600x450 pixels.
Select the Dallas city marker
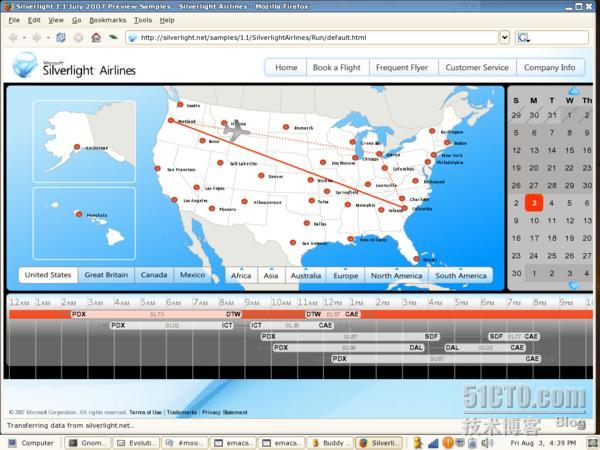pos(307,223)
